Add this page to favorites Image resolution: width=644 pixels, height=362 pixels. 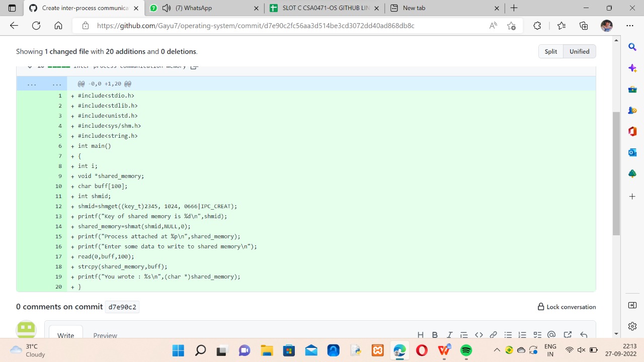[x=512, y=26]
